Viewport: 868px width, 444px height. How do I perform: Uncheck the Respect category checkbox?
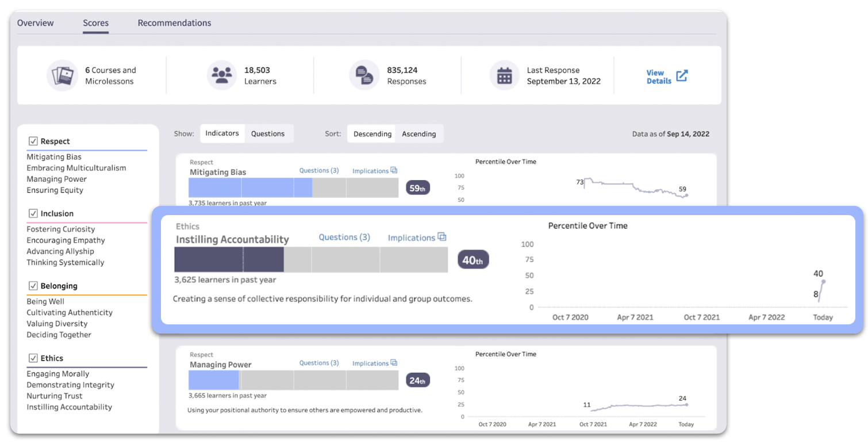pyautogui.click(x=33, y=141)
